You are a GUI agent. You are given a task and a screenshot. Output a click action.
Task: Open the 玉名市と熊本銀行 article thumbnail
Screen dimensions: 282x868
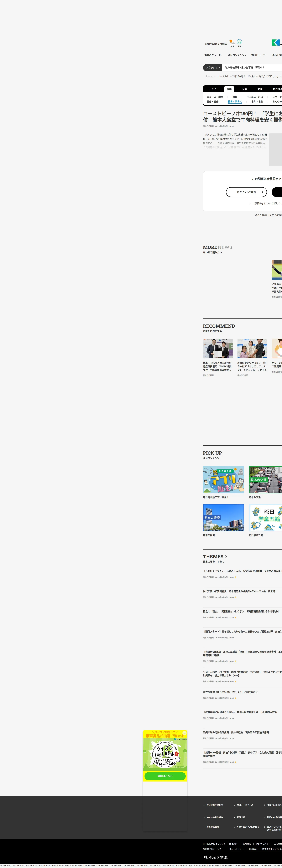click(x=218, y=349)
